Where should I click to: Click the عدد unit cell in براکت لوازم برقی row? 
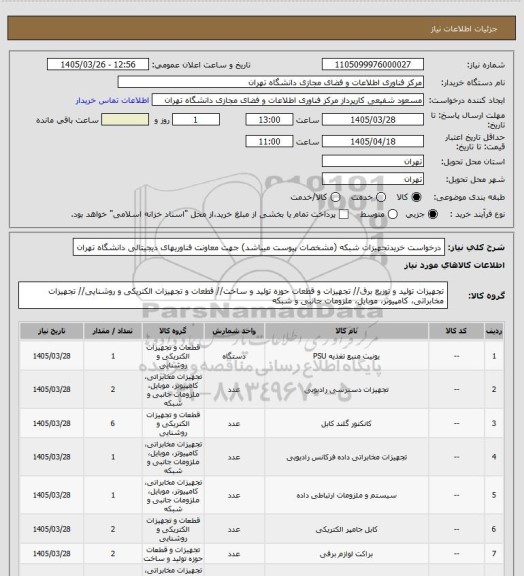[234, 554]
